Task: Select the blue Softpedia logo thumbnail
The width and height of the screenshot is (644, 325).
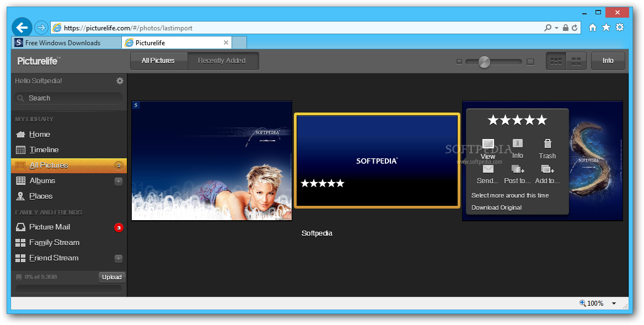Action: [377, 160]
